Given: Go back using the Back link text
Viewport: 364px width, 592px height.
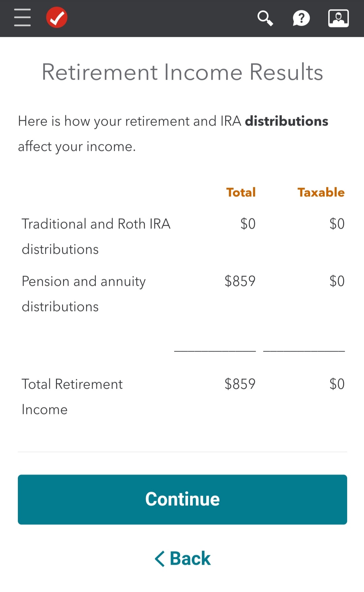Looking at the screenshot, I should (190, 559).
